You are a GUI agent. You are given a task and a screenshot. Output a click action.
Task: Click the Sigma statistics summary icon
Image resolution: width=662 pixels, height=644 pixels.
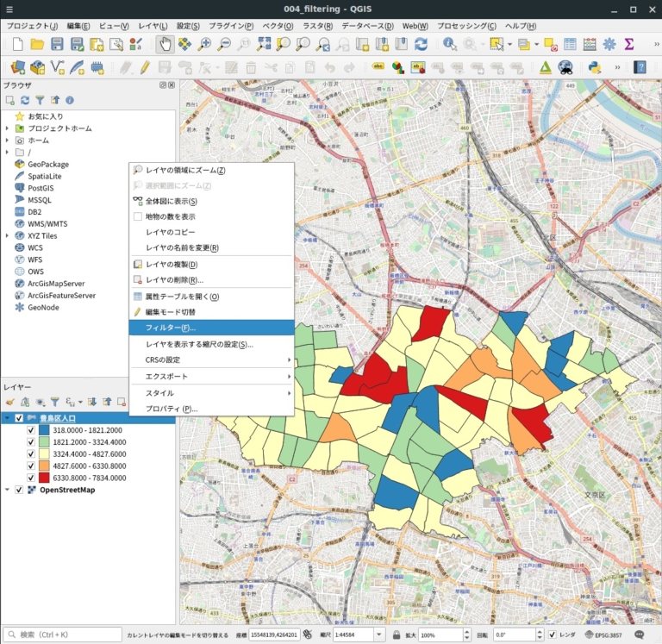(629, 44)
